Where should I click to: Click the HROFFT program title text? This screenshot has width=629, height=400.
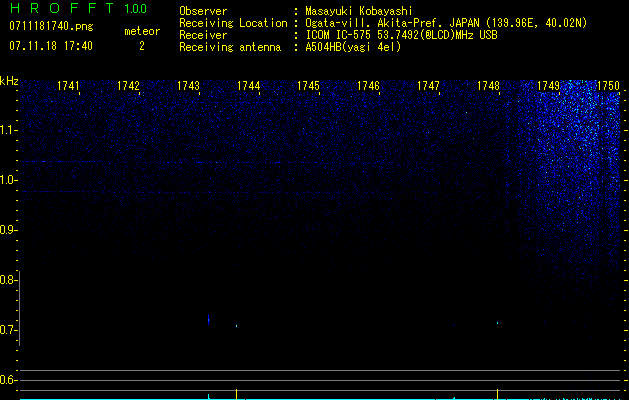point(62,8)
